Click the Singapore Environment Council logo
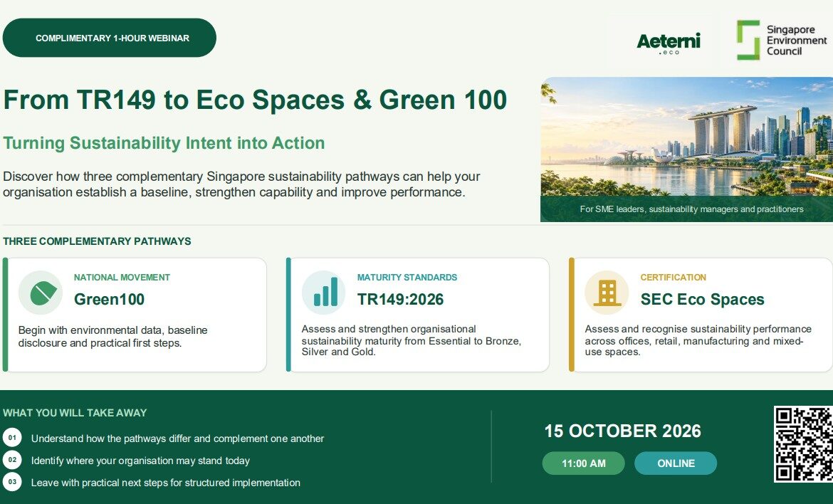 [x=782, y=41]
